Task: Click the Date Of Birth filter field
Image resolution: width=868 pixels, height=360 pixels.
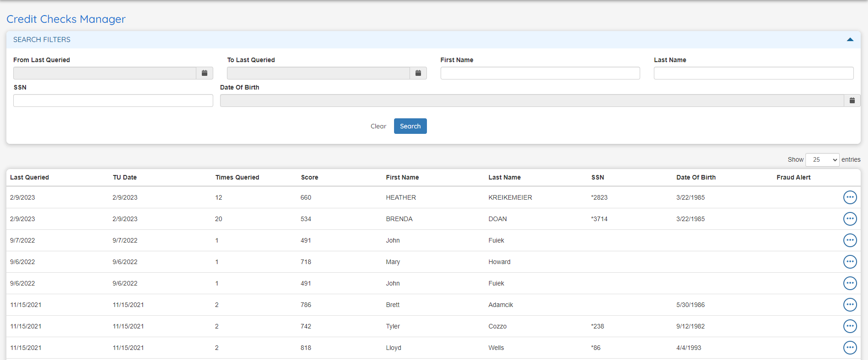Action: tap(532, 101)
